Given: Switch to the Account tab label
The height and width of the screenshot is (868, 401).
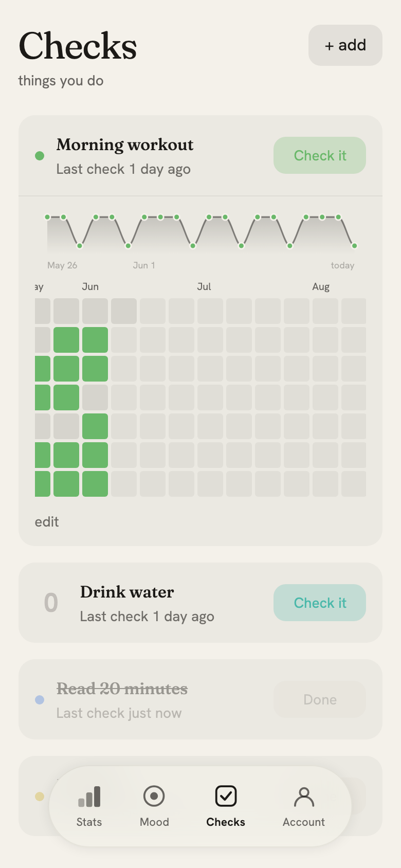Looking at the screenshot, I should click(304, 822).
